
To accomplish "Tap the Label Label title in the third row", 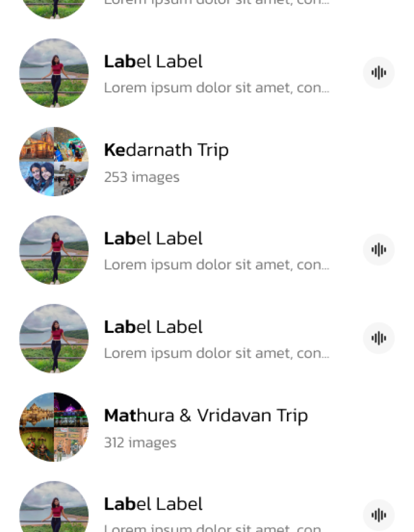I will (x=153, y=326).
